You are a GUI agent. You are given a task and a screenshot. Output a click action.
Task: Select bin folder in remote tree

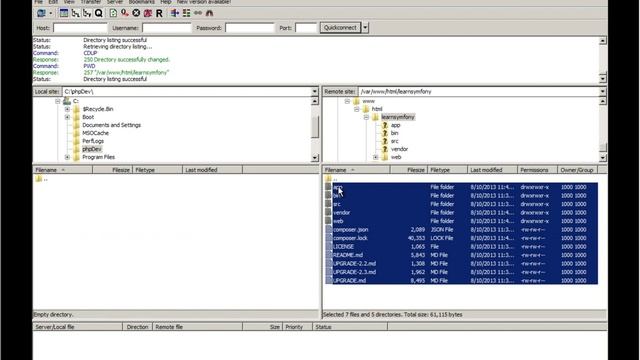(394, 133)
